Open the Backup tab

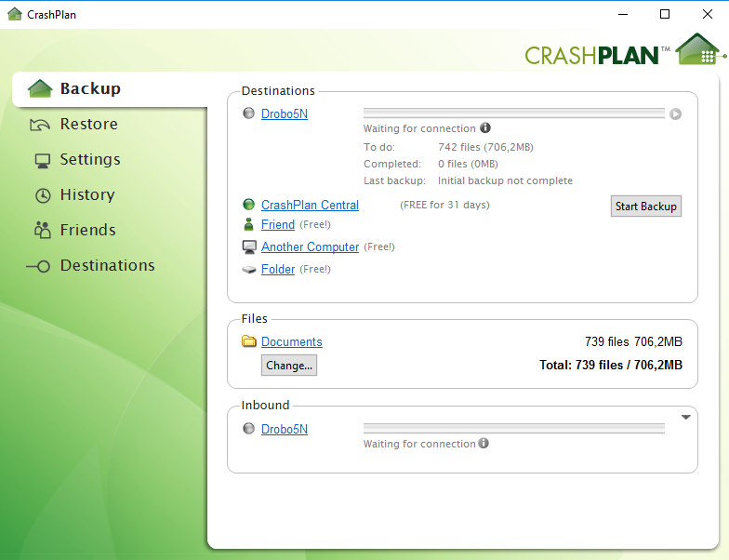(110, 89)
